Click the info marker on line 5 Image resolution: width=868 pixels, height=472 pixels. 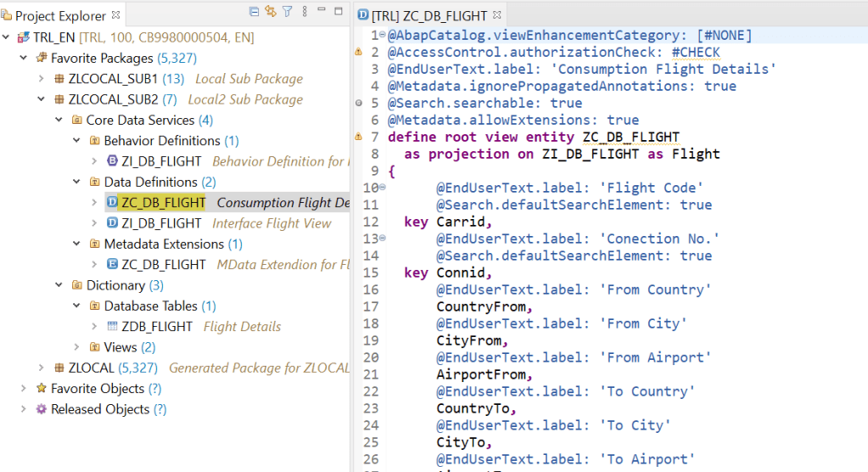pyautogui.click(x=358, y=103)
